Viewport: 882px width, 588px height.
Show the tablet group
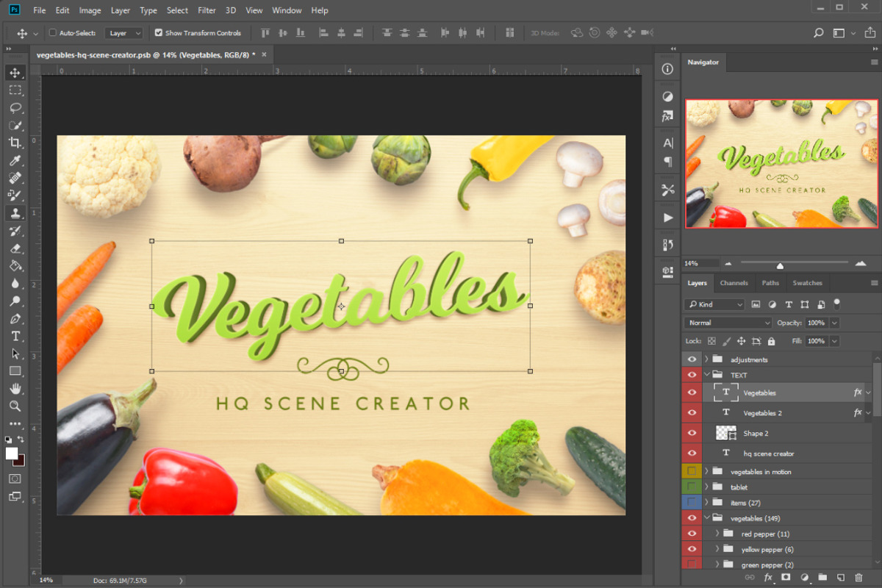point(692,487)
